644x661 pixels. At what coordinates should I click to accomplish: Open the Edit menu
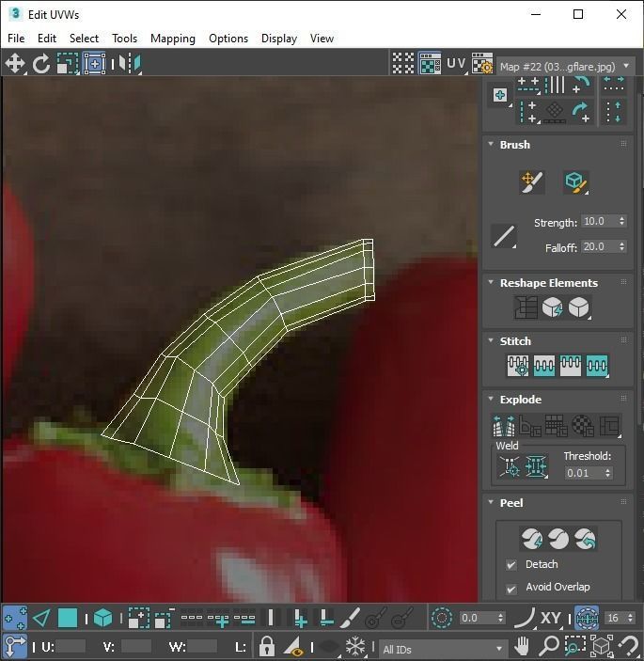[47, 39]
